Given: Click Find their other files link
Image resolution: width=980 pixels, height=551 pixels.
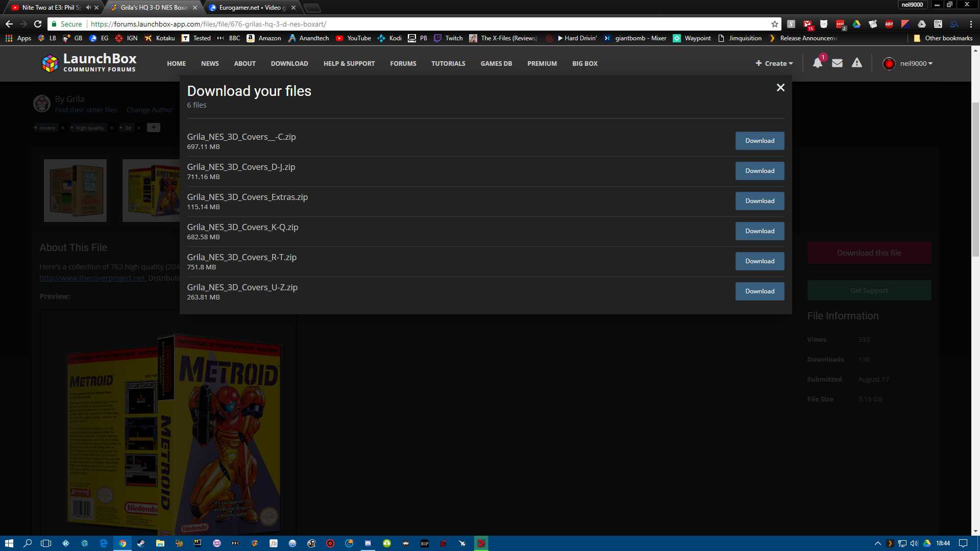Looking at the screenshot, I should coord(86,110).
